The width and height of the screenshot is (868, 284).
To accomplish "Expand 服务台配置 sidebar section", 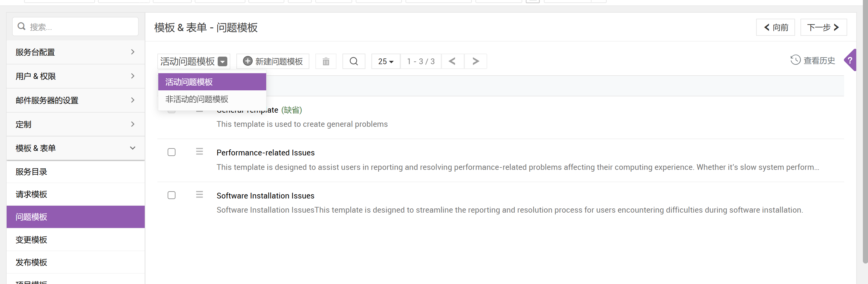I will [x=75, y=52].
